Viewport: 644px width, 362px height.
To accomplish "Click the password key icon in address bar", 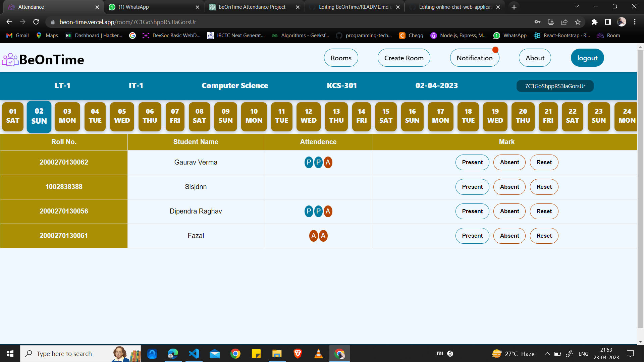I will click(537, 22).
